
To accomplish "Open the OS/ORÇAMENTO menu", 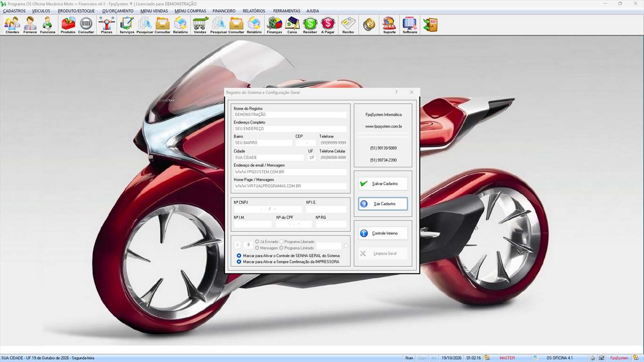I will point(118,11).
